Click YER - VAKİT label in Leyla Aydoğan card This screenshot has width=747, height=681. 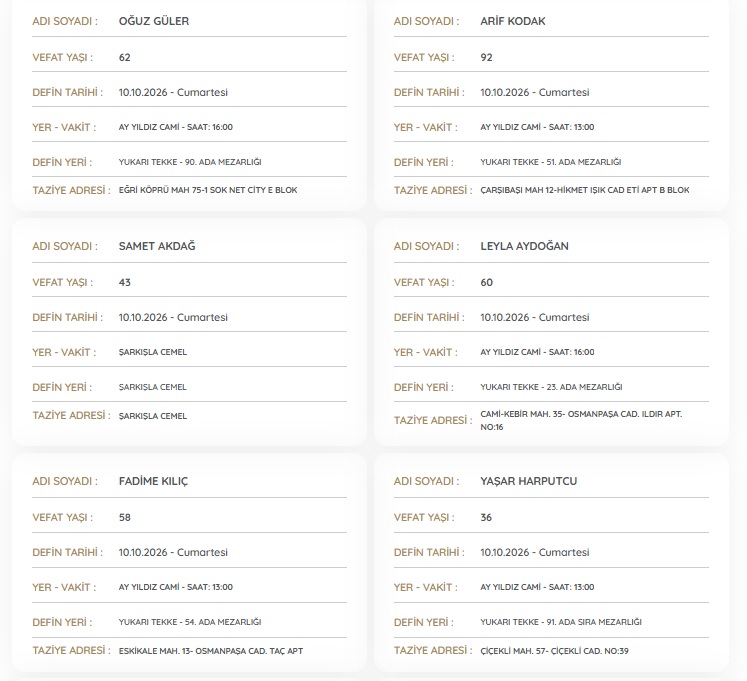425,352
